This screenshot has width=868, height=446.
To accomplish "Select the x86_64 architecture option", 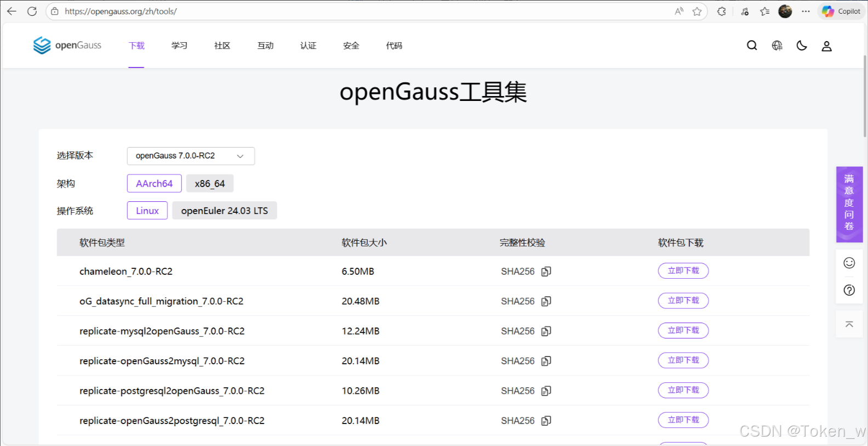I will tap(210, 183).
